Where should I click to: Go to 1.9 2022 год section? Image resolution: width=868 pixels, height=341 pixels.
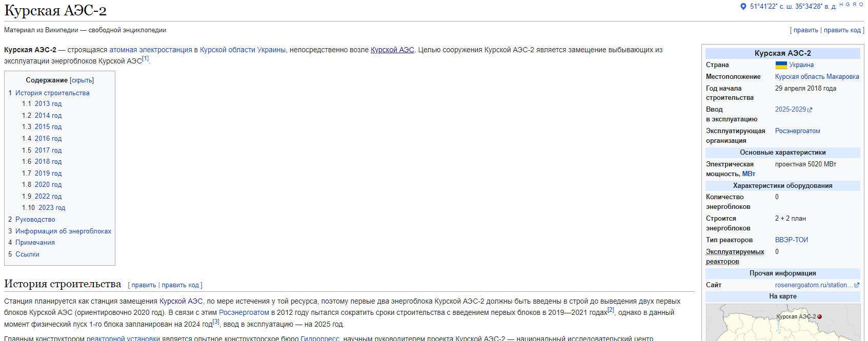coord(48,197)
